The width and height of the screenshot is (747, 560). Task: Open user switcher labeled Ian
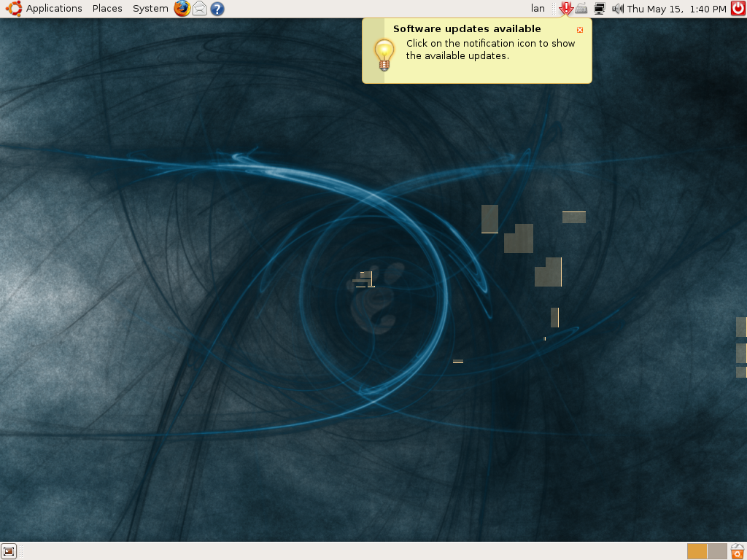coord(538,9)
